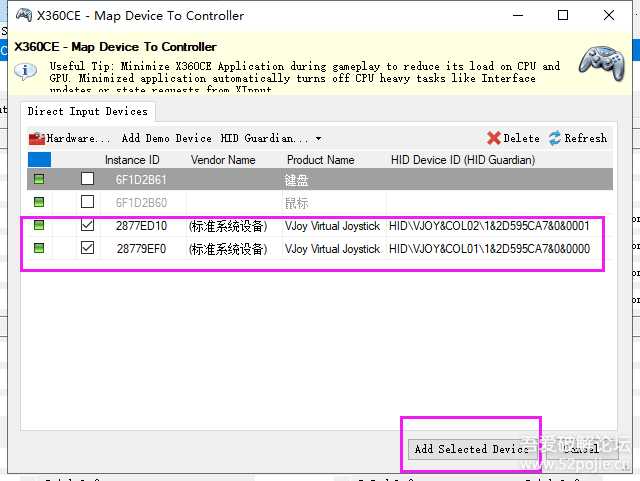Click the X360CE title bar app icon
The width and height of the screenshot is (640, 481).
[x=17, y=15]
